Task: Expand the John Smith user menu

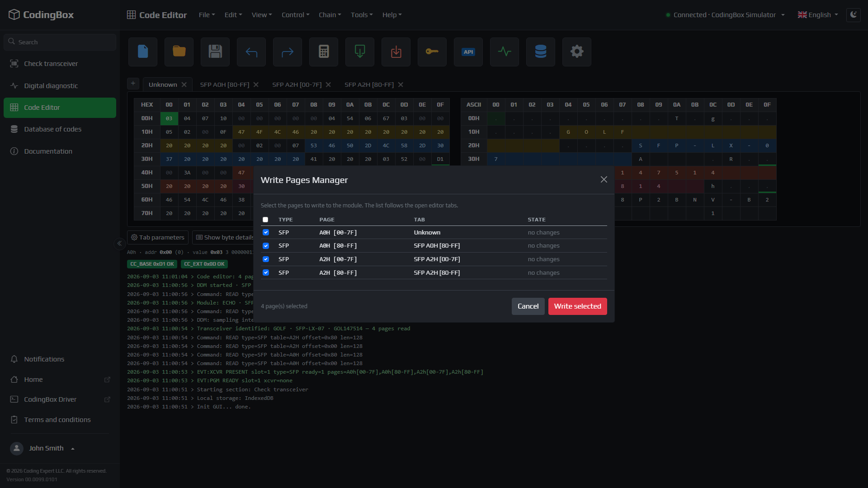Action: point(42,448)
